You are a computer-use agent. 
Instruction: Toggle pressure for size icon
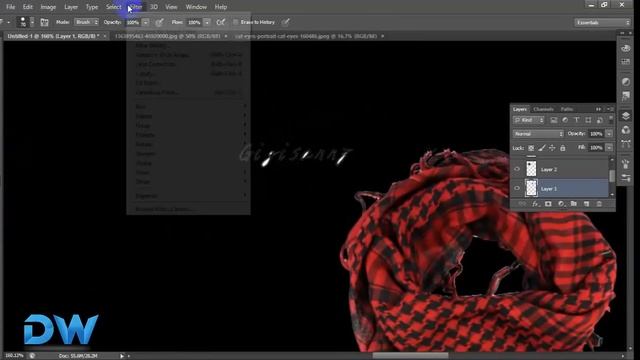[x=286, y=22]
